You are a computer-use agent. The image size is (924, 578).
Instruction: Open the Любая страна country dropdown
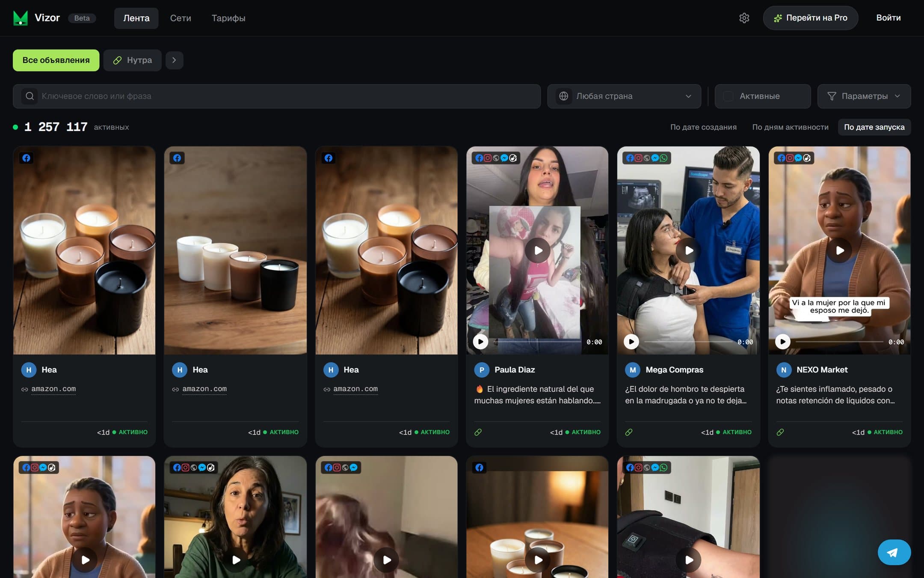tap(624, 96)
